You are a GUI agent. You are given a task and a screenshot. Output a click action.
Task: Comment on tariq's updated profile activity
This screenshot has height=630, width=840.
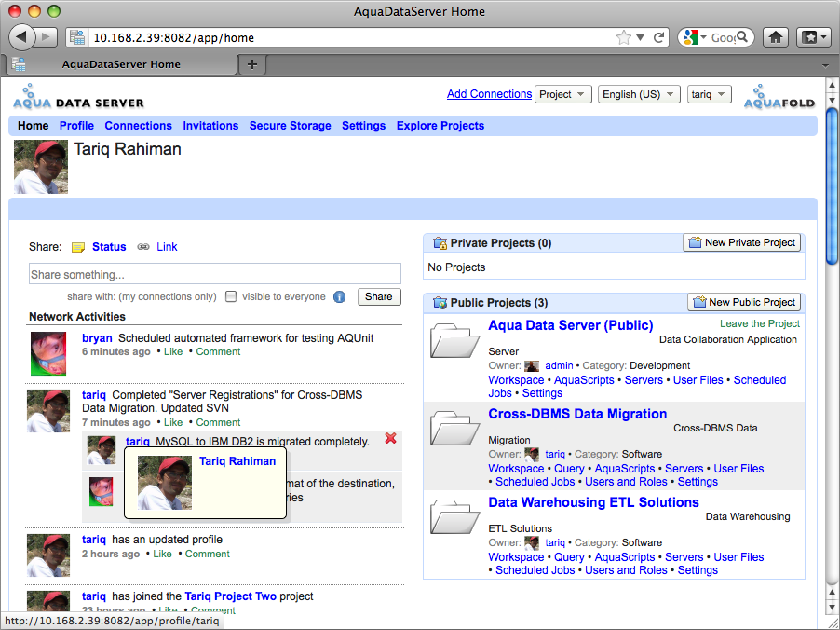[208, 554]
